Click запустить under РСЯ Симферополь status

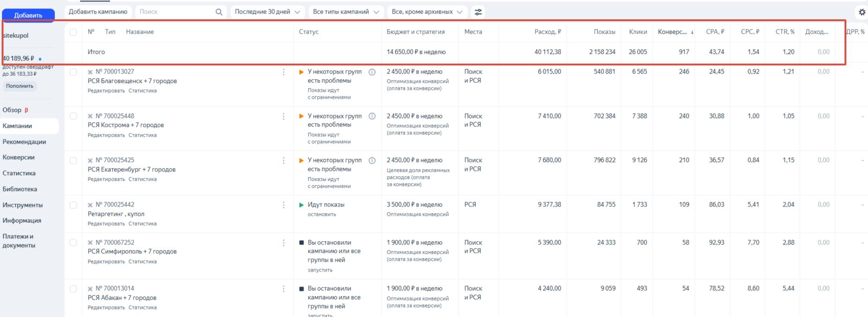coord(320,270)
